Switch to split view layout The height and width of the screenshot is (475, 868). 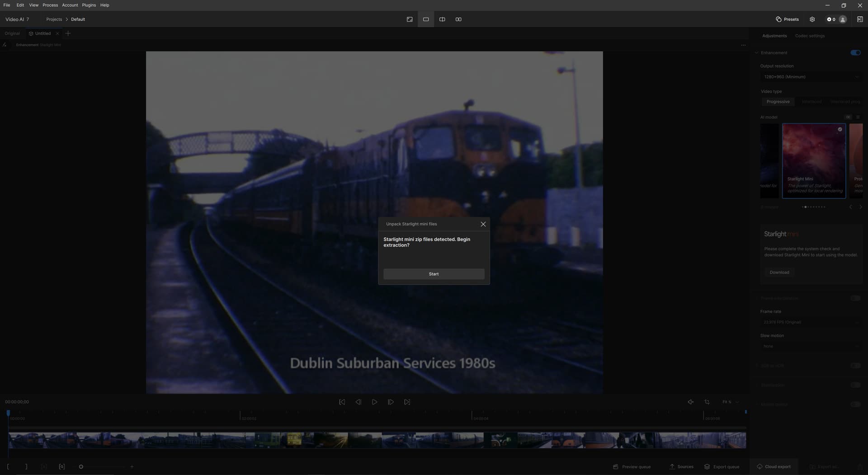(442, 19)
